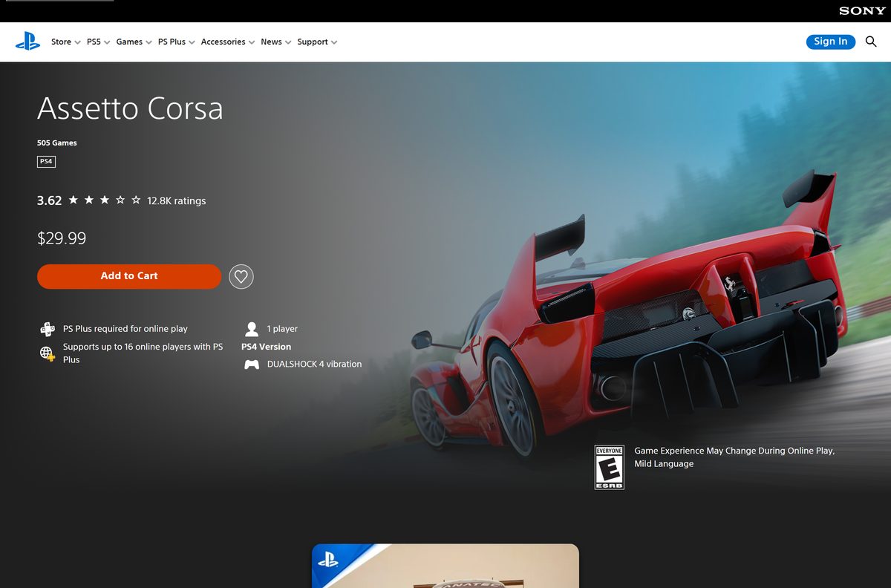Open search with the magnifier icon
Screen dimensions: 891x588
coord(871,42)
